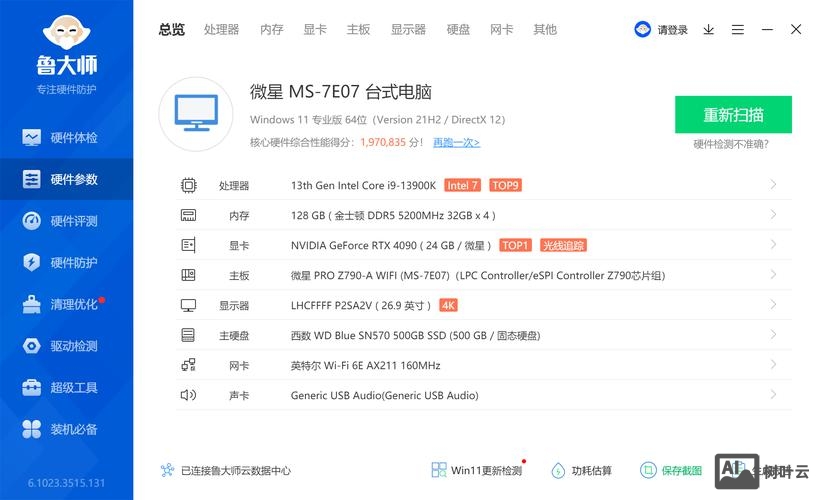Open 硬件体检 in sidebar
Viewport: 817px width, 500px height.
click(66, 138)
